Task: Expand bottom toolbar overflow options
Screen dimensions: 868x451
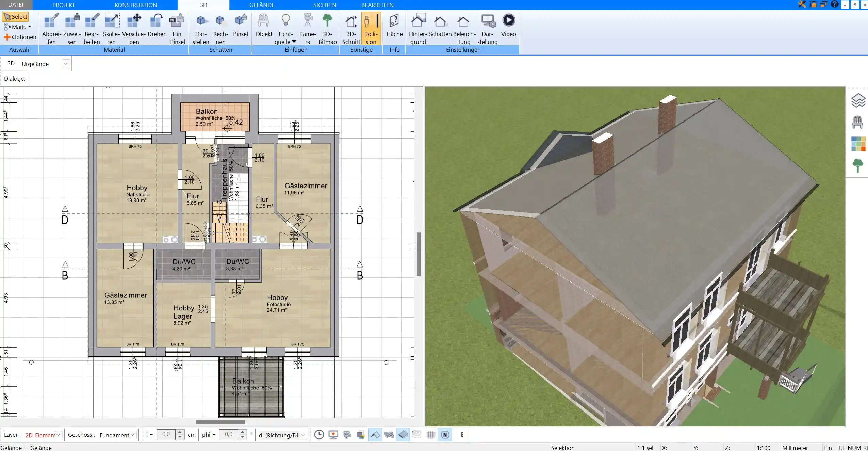Action: click(x=462, y=435)
